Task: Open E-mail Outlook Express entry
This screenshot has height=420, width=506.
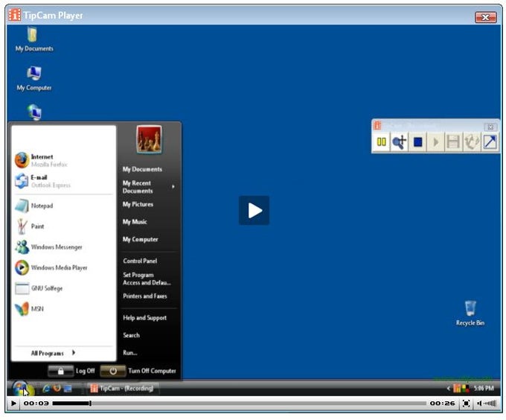Action: 63,181
